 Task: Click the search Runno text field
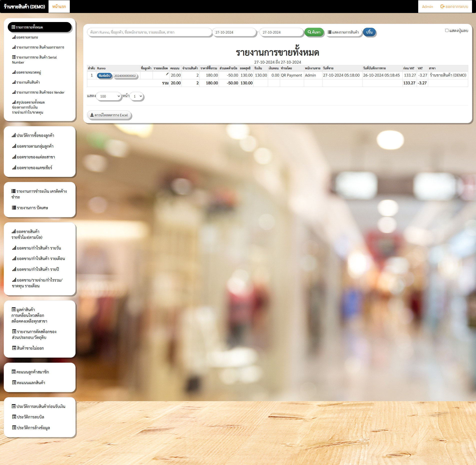pyautogui.click(x=149, y=32)
